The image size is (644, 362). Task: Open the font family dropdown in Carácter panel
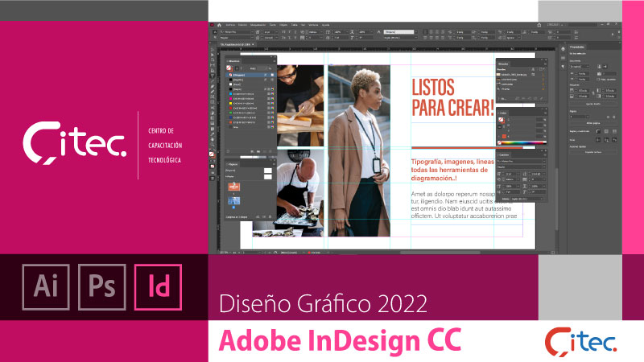point(519,162)
